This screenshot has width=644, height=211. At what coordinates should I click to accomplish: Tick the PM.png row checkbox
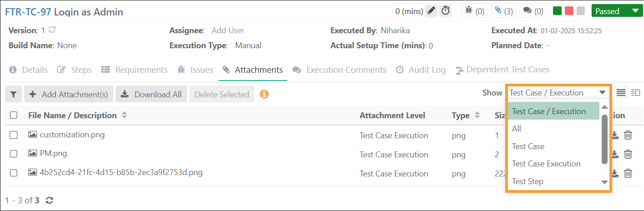(x=14, y=154)
